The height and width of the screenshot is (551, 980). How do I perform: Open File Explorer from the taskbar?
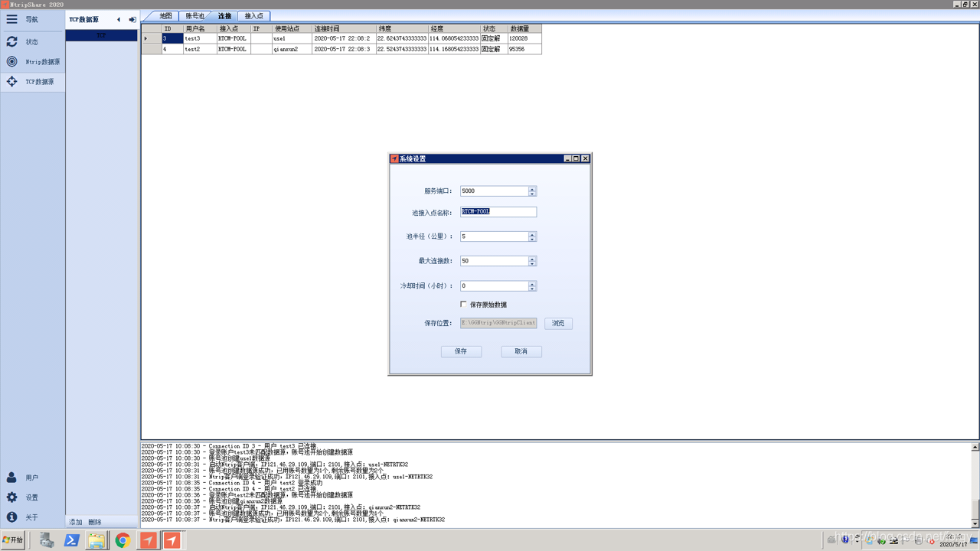(x=96, y=540)
